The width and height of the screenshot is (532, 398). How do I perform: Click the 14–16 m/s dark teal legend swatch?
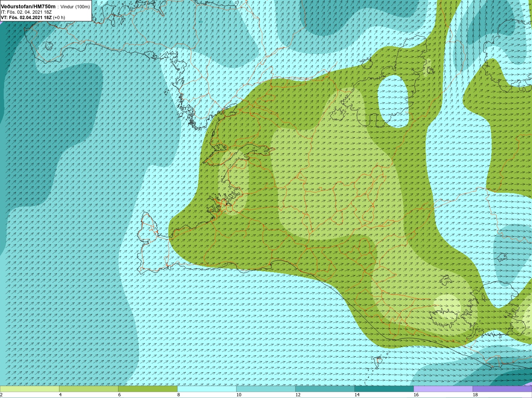click(384, 389)
